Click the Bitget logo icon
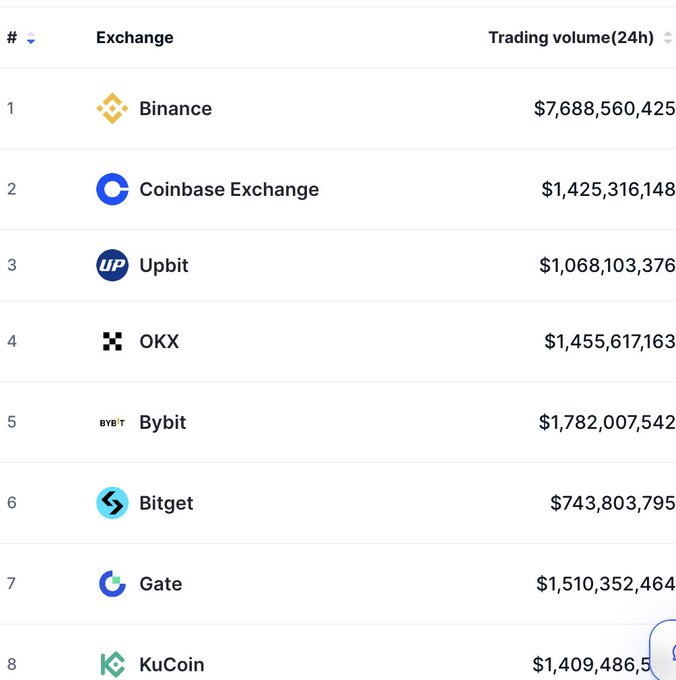 pos(112,503)
